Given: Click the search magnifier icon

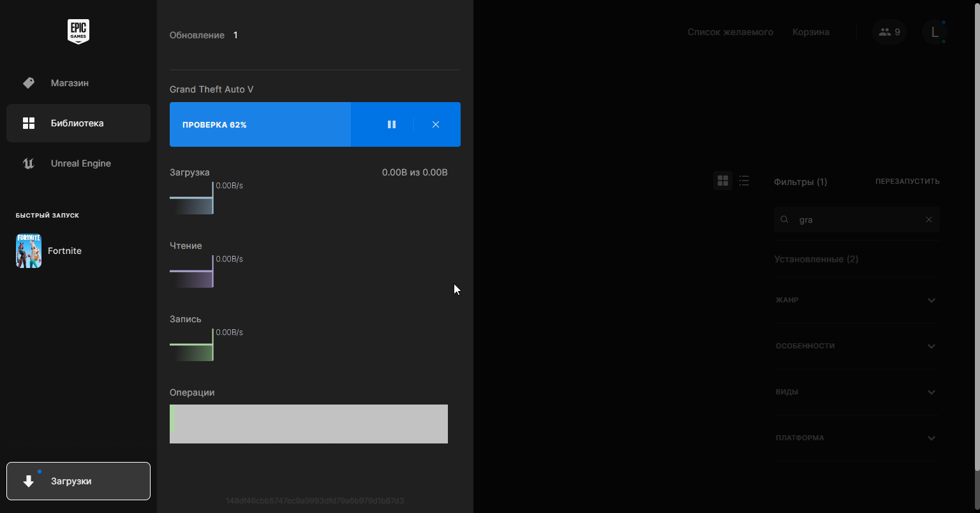Looking at the screenshot, I should [x=785, y=219].
